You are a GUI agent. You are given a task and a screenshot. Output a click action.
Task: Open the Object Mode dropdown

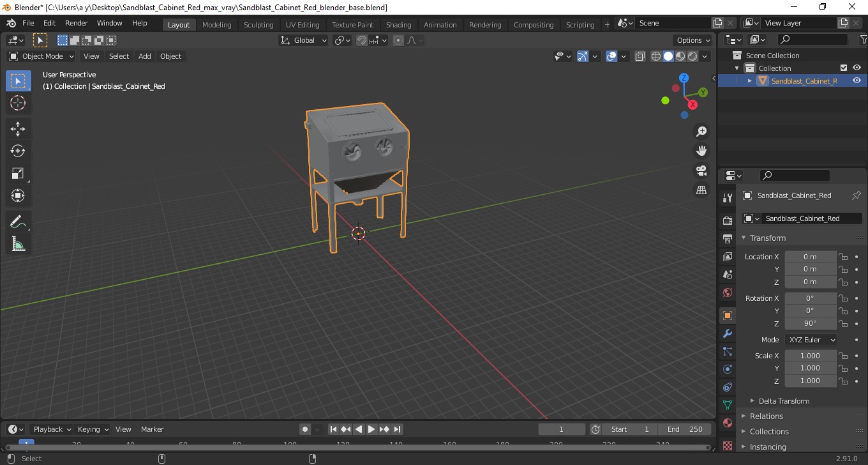[41, 56]
